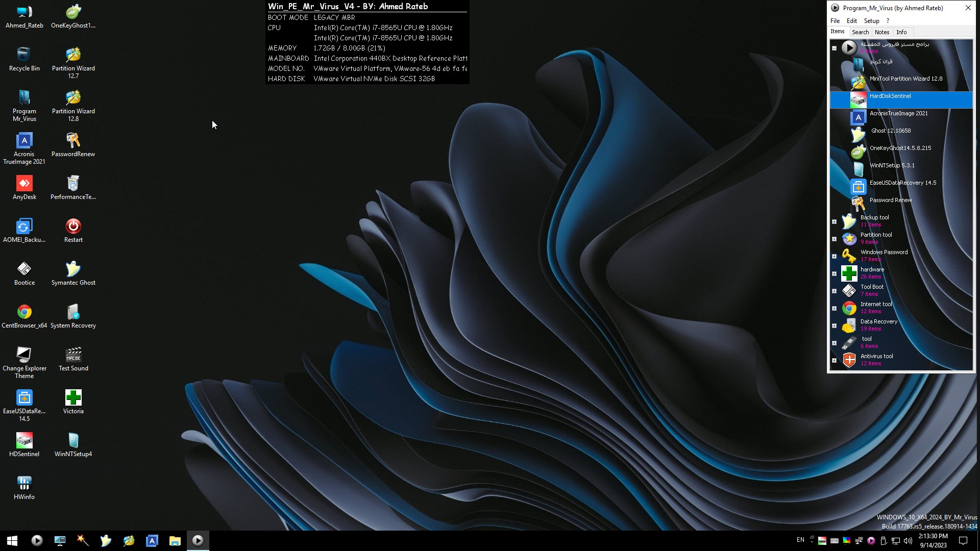Open CentBrowser_x64 desktop icon
This screenshot has height=551, width=980.
pyautogui.click(x=24, y=317)
